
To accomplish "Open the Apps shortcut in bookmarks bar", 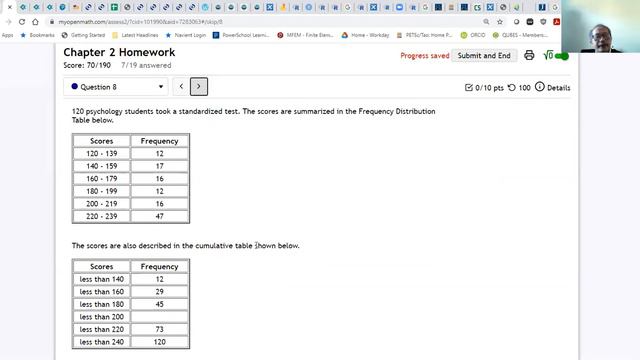I will (x=7, y=35).
